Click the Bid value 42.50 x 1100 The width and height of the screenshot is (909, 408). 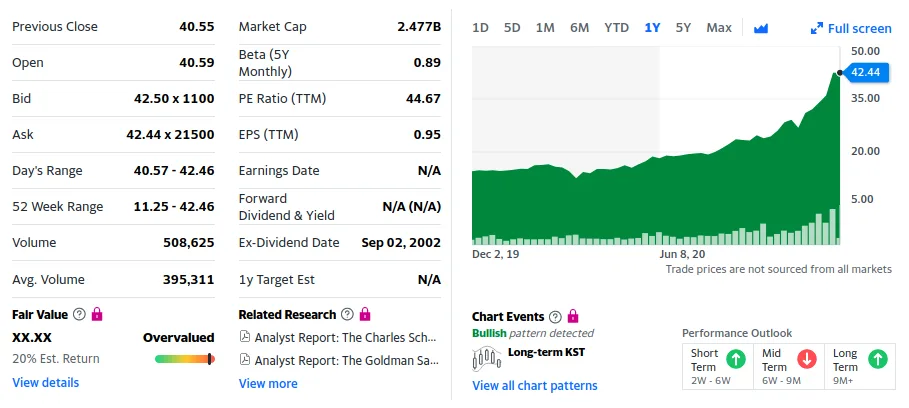coord(174,99)
